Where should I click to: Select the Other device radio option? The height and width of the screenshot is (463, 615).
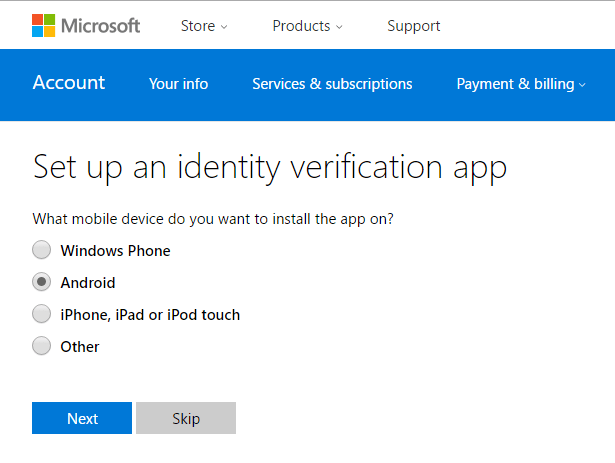click(42, 346)
